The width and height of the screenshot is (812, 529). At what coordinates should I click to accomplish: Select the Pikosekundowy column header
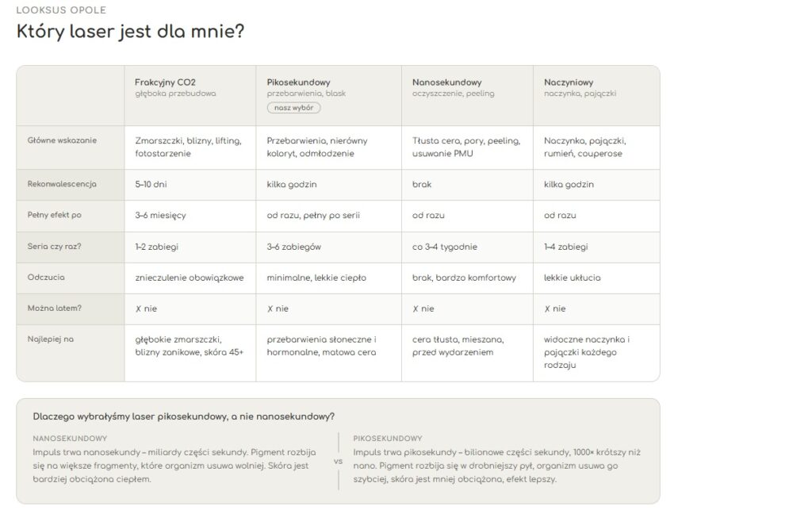click(x=298, y=82)
